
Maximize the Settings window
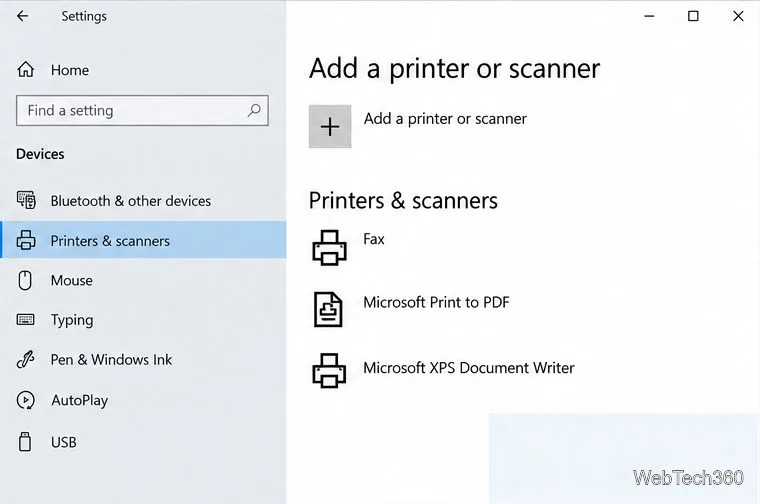[694, 16]
